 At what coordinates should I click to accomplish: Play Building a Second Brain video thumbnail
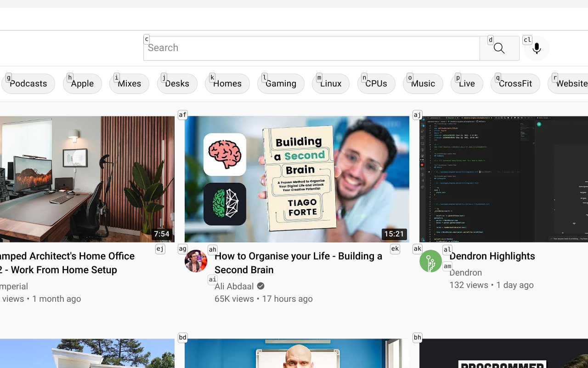tap(297, 179)
